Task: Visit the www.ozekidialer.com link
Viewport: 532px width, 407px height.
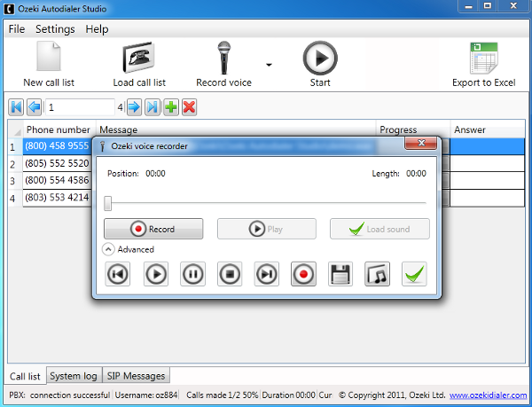Action: point(488,395)
